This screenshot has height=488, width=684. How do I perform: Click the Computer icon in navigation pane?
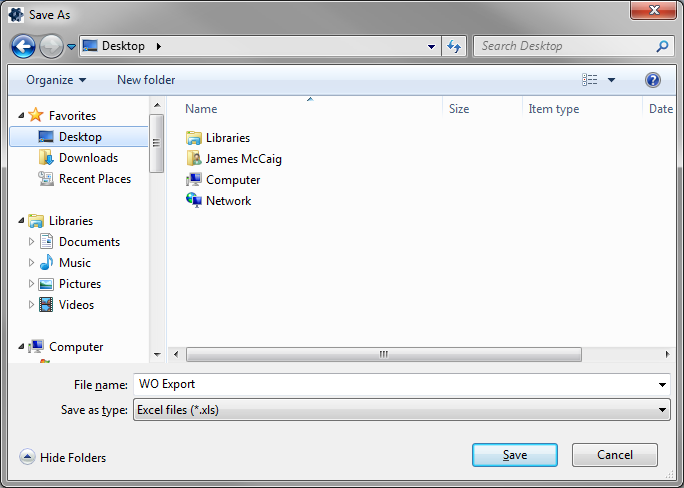click(36, 347)
